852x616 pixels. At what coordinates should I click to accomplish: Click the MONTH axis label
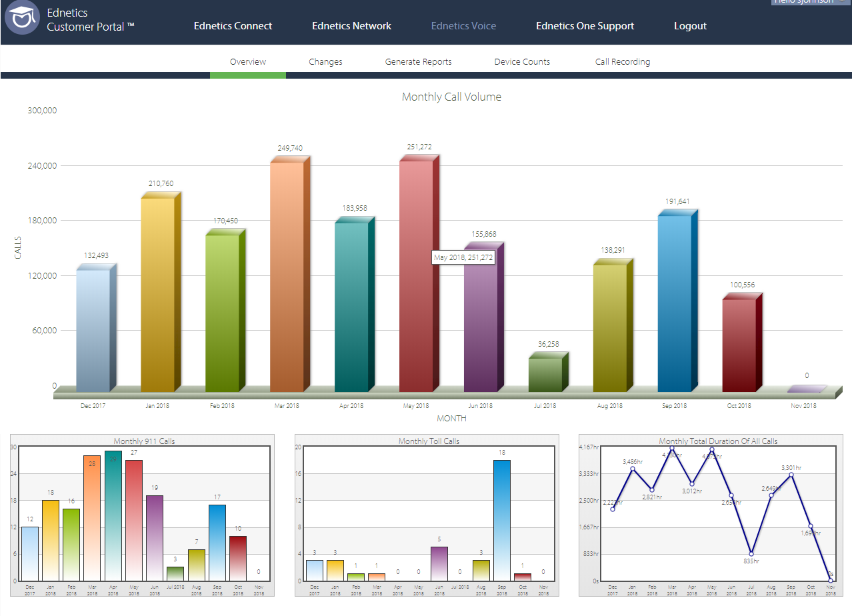451,419
